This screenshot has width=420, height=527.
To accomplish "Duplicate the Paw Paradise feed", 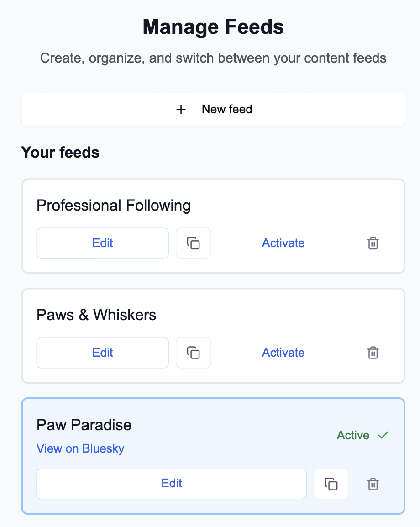I will point(331,484).
